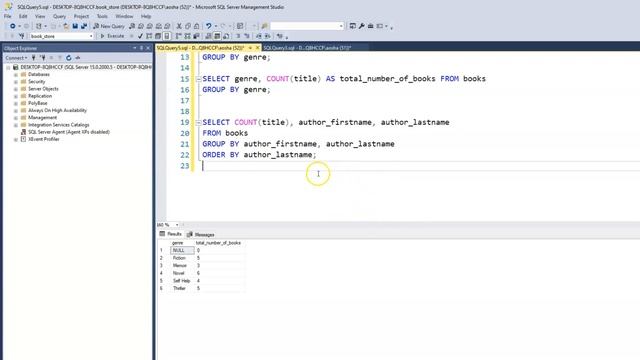Click Object Explorer disconnect plug icon

click(42, 58)
